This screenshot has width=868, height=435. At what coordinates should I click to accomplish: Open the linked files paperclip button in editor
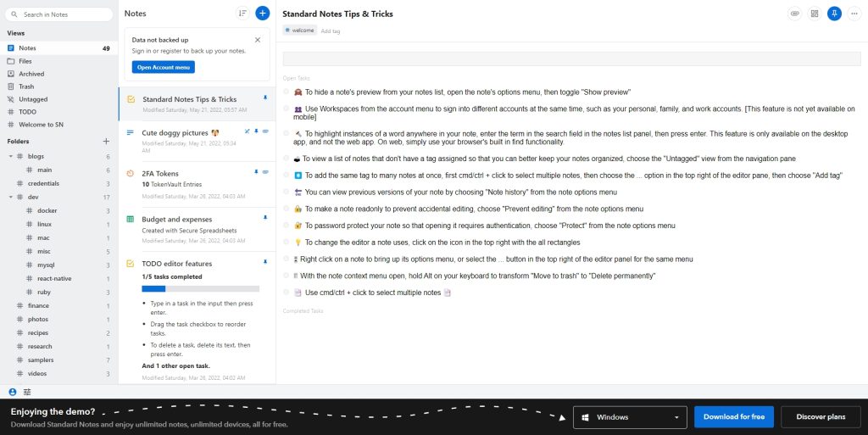coord(794,14)
